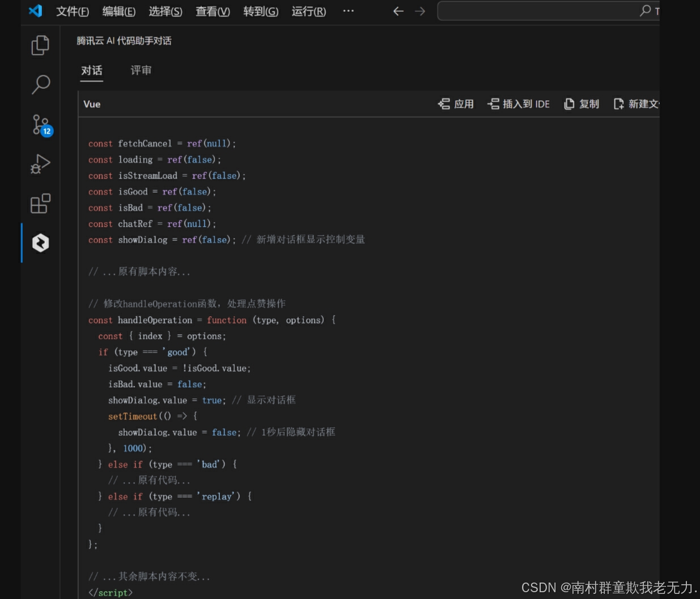Screen dimensions: 700x599
Task: Open Tencent Cloud AI assistant icon
Action: 40,243
